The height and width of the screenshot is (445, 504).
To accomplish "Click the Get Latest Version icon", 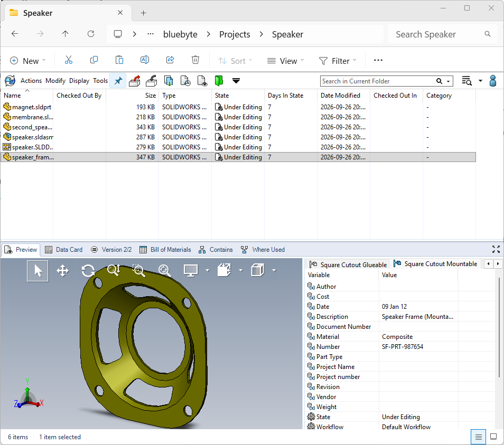I will click(x=169, y=81).
